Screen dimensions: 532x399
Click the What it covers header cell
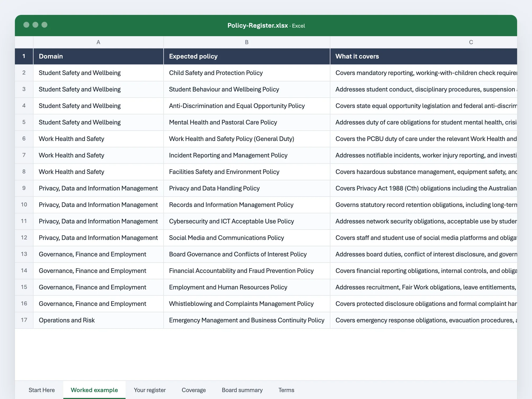[x=423, y=56]
